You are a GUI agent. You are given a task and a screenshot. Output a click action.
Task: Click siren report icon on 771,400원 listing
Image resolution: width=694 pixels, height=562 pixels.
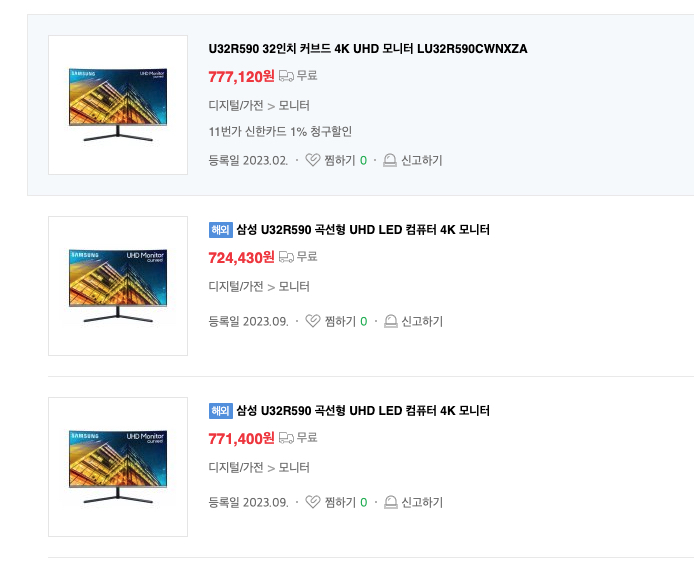[390, 502]
